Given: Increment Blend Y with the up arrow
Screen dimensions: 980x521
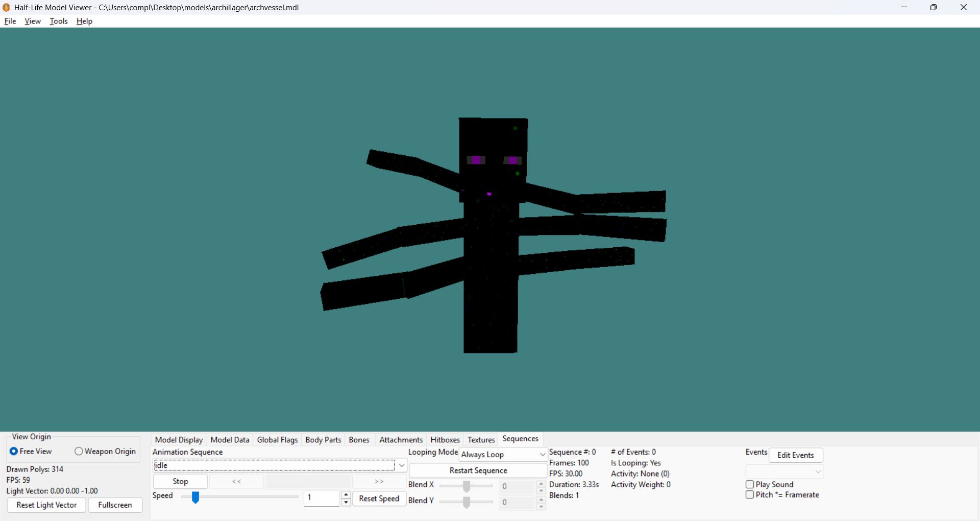Looking at the screenshot, I should coord(542,500).
